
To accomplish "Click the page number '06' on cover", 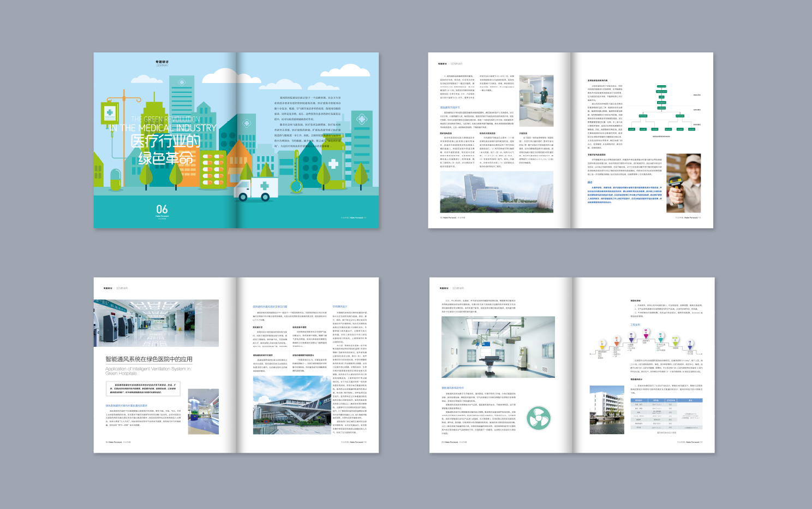I will pos(162,209).
